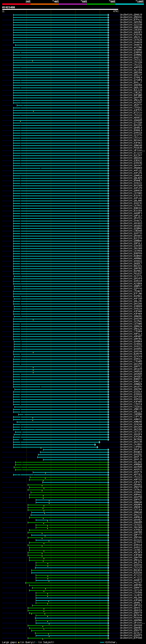
Task: Open hit UniRef100_B7FHJ3
Action: [131, 20]
